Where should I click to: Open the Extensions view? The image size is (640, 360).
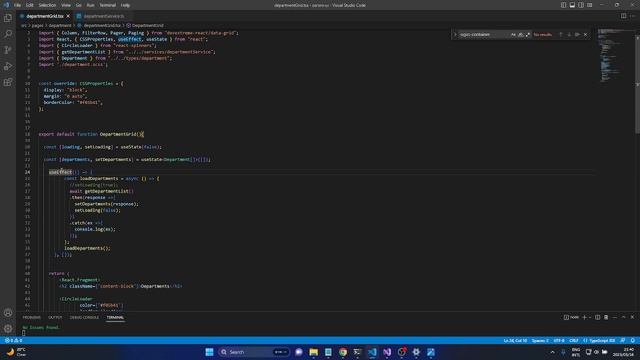point(8,82)
